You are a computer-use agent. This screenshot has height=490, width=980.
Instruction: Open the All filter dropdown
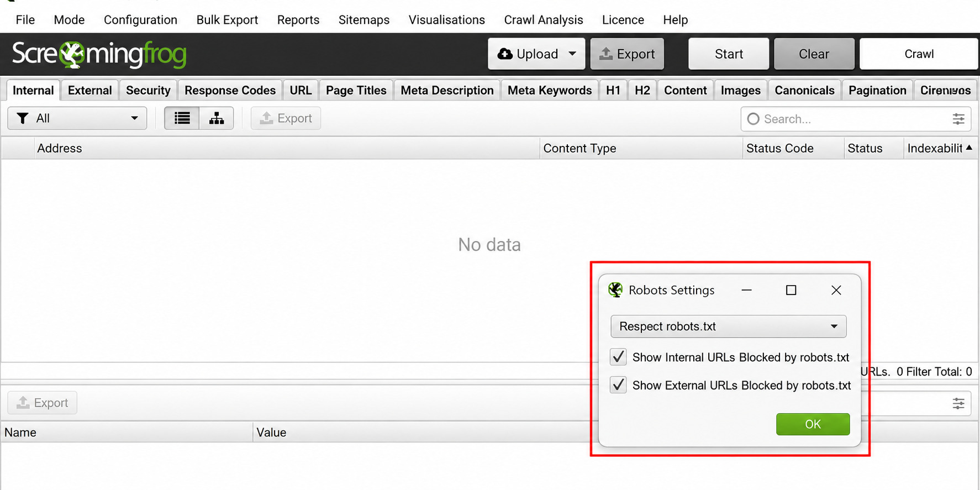pyautogui.click(x=77, y=118)
